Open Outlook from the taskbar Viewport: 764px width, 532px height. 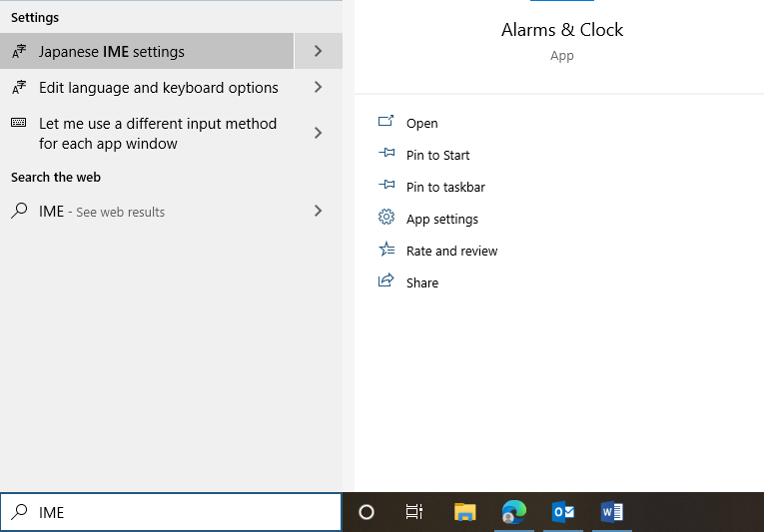563,512
